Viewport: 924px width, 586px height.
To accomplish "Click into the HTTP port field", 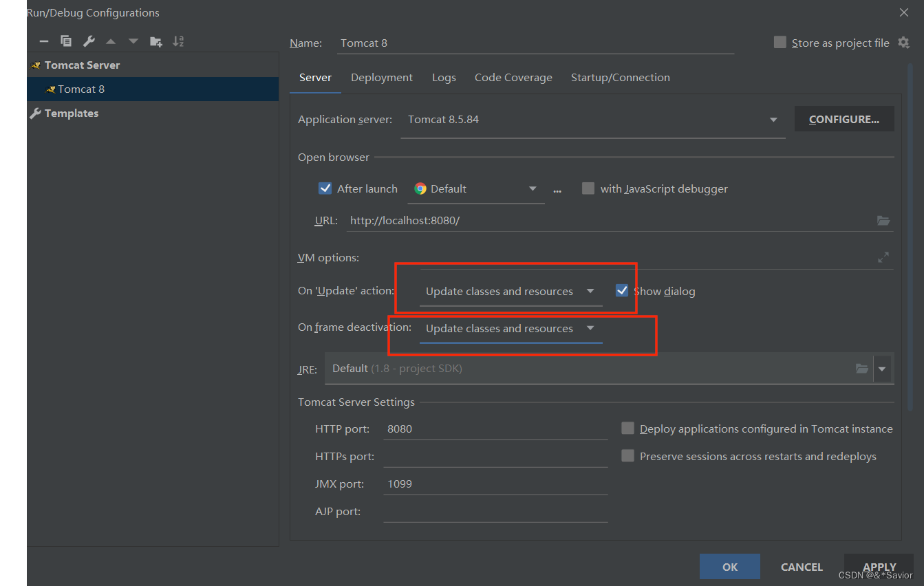I will [495, 428].
